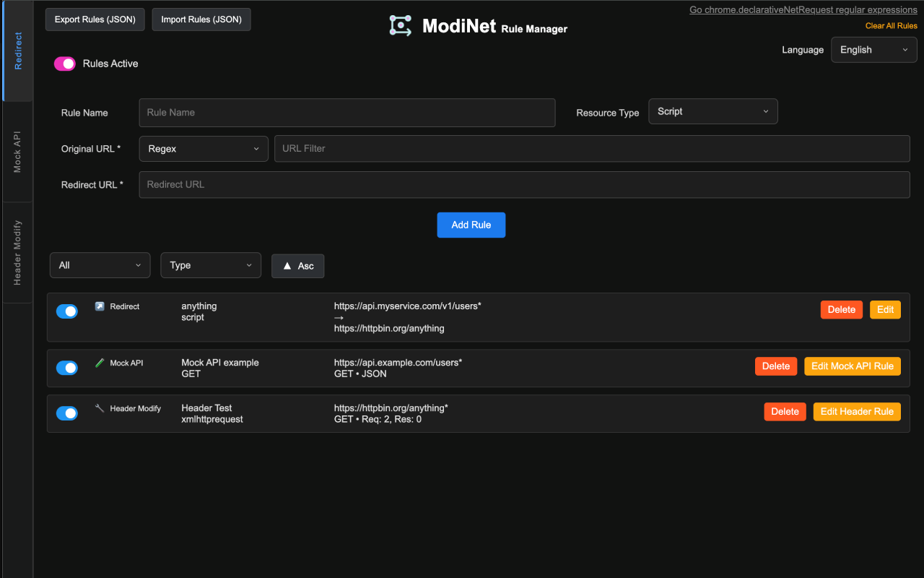Open the Resource Type dropdown showing Script

[712, 111]
